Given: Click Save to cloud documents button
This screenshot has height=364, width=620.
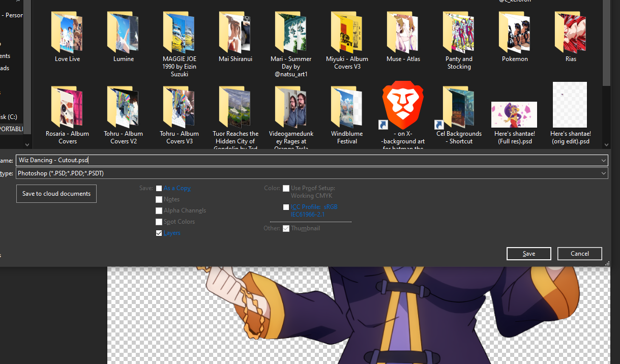Looking at the screenshot, I should tap(56, 194).
